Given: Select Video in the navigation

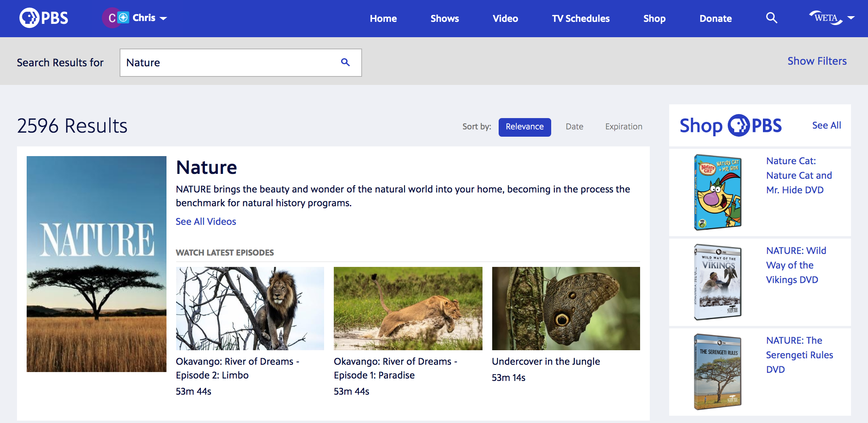Looking at the screenshot, I should pyautogui.click(x=505, y=18).
